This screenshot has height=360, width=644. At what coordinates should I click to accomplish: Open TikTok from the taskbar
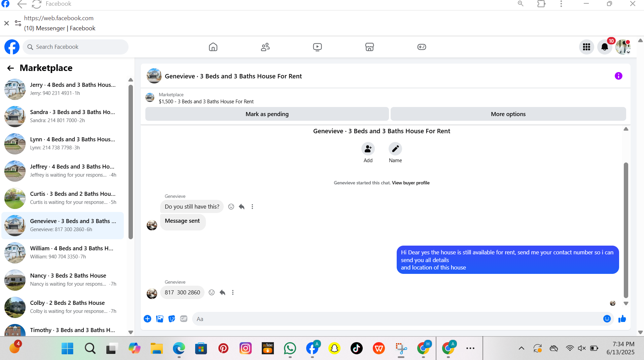point(356,349)
